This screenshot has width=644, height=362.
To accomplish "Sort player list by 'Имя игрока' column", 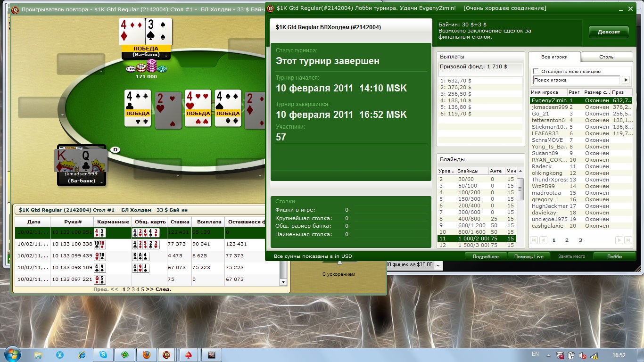I will pos(548,92).
